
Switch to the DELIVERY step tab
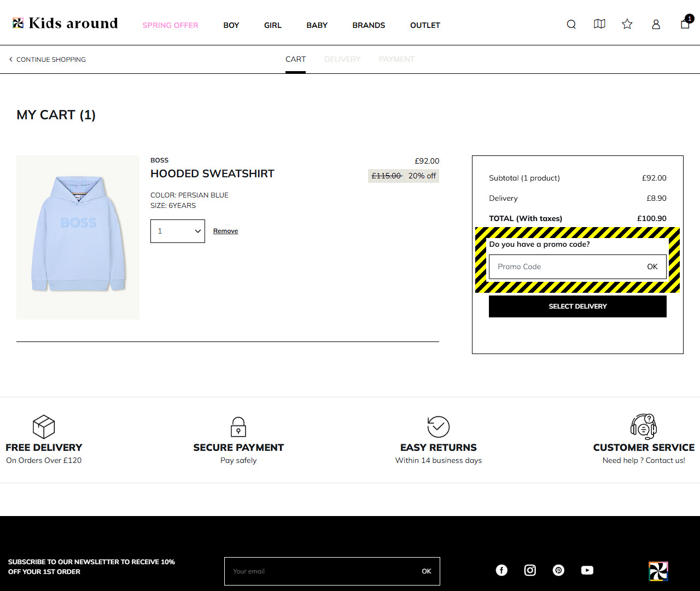[342, 59]
